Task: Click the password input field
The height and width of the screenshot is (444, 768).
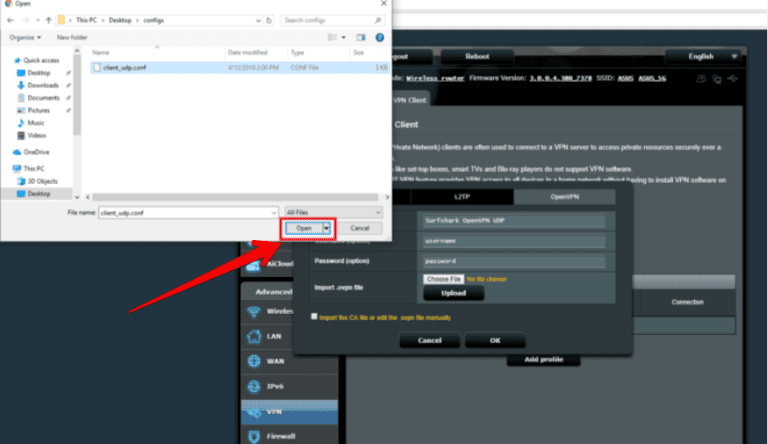Action: [513, 261]
